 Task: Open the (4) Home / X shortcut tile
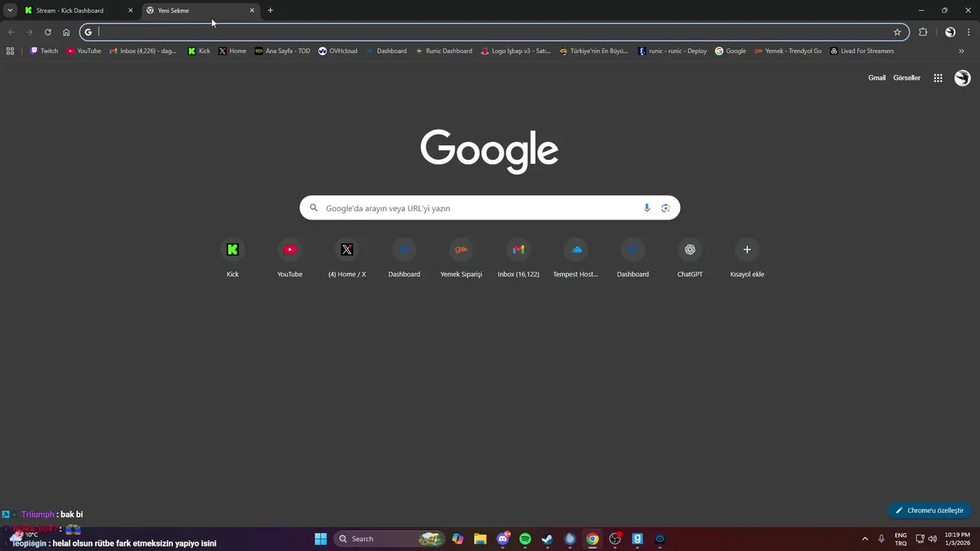[347, 258]
